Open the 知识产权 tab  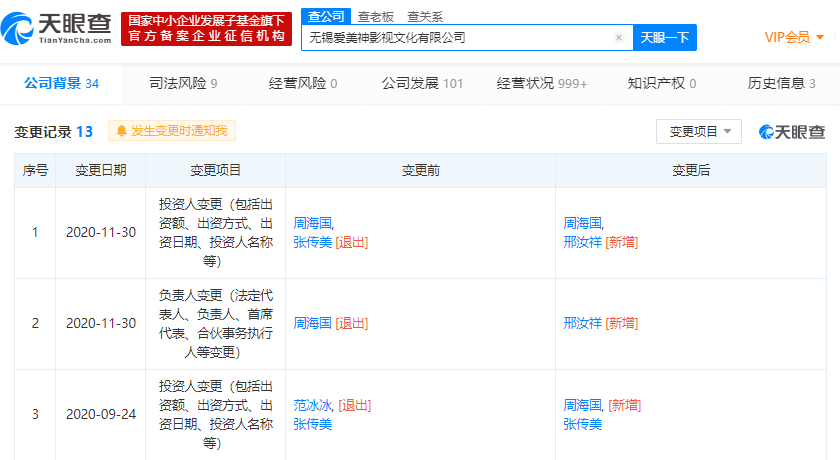click(662, 83)
